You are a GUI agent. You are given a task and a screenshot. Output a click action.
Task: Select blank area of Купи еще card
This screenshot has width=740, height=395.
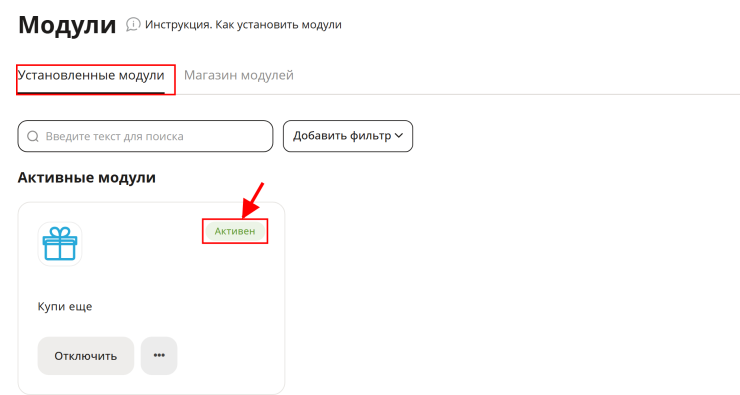tap(189, 293)
